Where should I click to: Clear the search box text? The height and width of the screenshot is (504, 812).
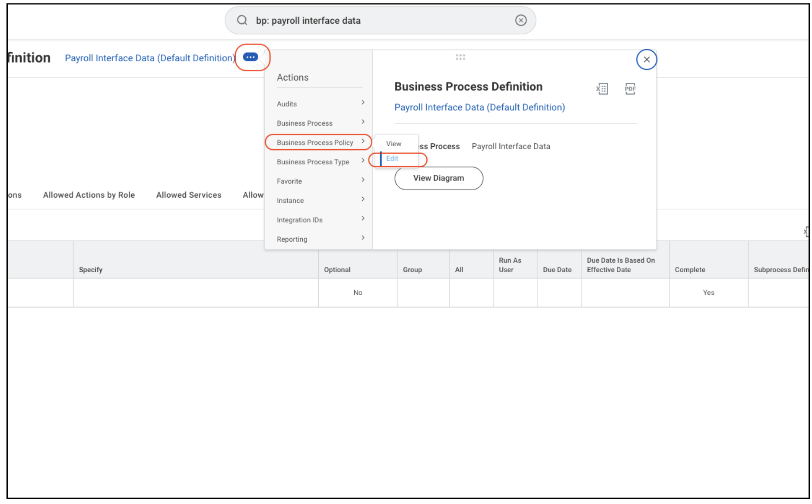coord(520,20)
